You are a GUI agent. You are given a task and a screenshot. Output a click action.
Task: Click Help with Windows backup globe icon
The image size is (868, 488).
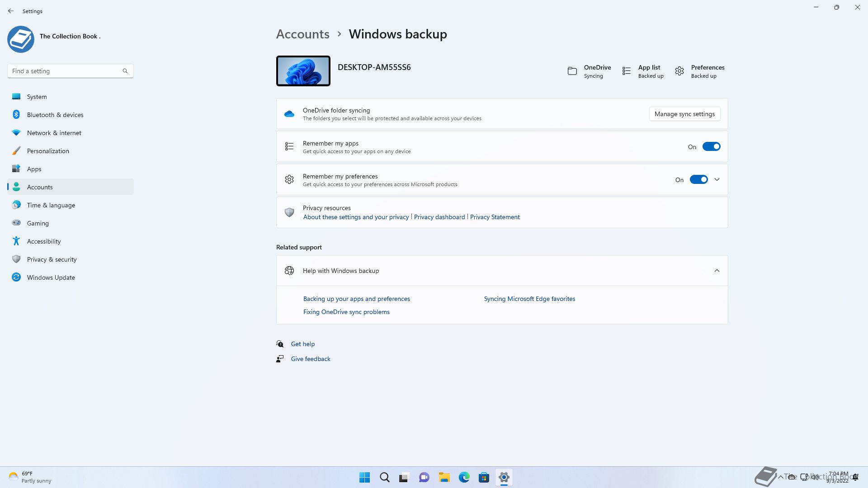point(289,271)
